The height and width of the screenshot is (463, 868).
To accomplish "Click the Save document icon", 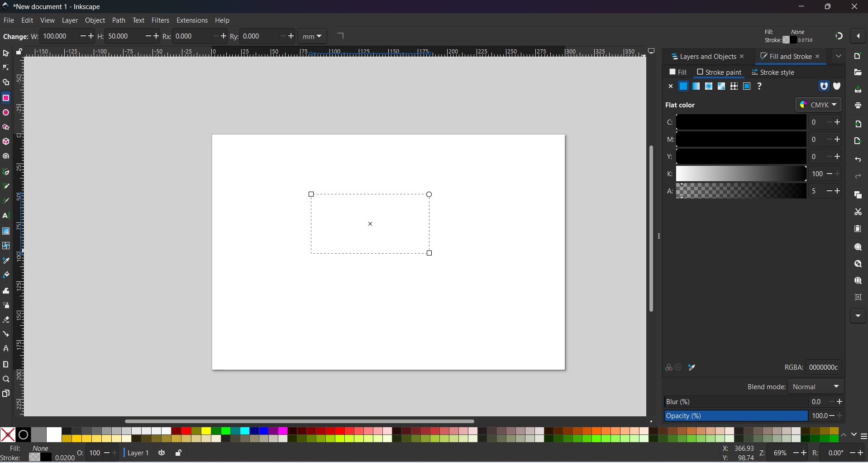I will point(858,90).
